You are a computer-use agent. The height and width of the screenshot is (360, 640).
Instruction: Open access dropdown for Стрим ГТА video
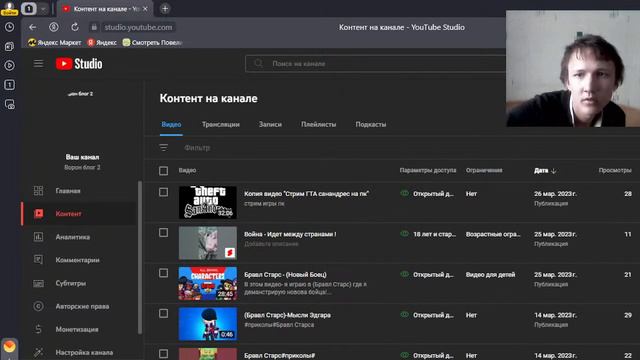(433, 194)
